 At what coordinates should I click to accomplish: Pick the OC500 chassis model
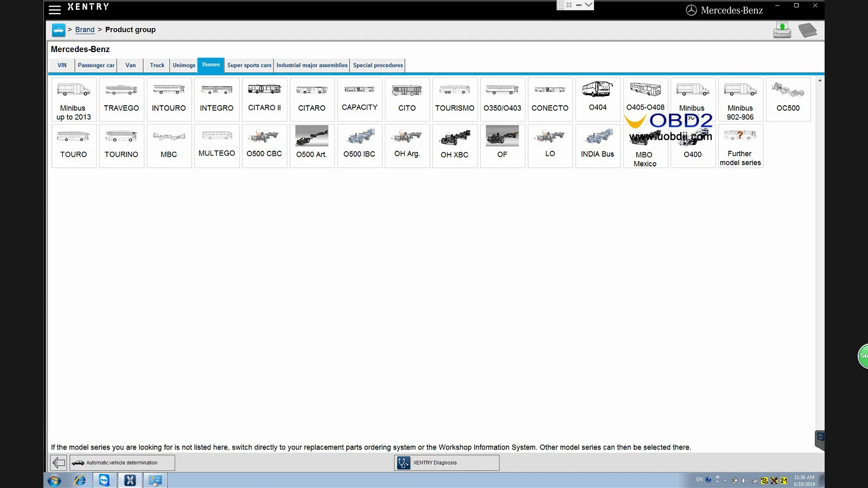788,99
